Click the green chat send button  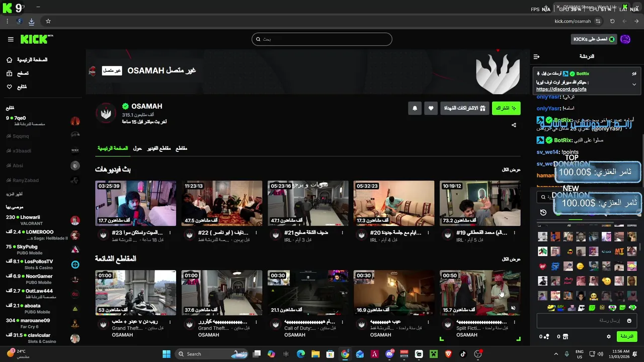pos(626,336)
